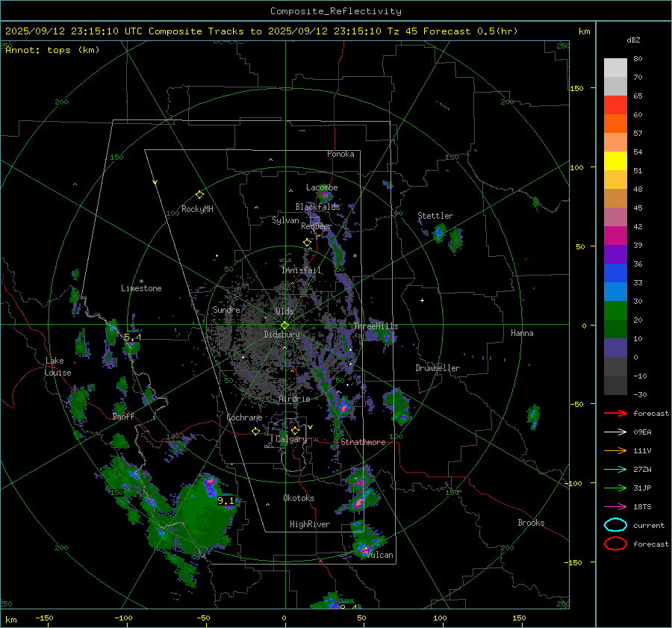The height and width of the screenshot is (628, 672).
Task: Click the Brooks town label
Action: pos(531,523)
